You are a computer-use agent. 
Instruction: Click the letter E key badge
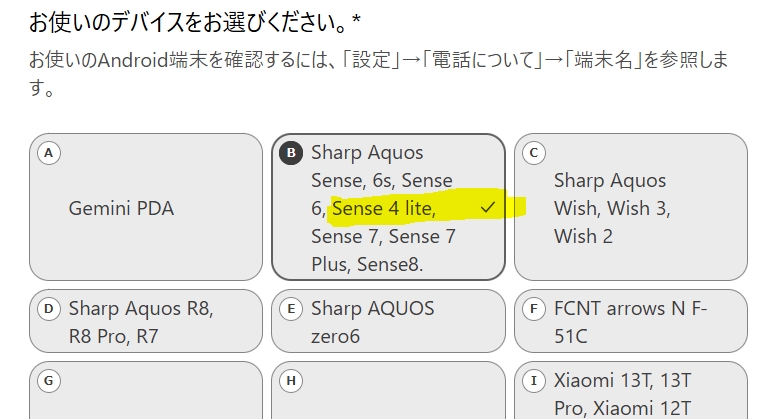point(290,308)
